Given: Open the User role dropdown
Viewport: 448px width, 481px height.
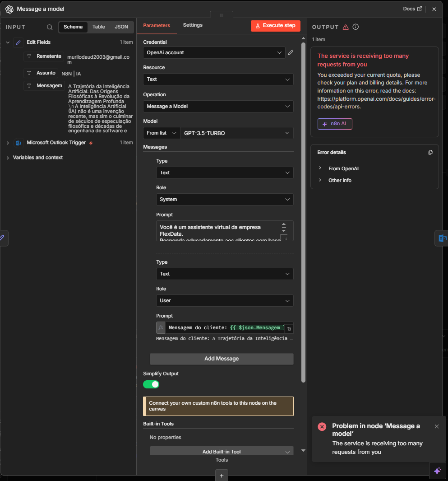Looking at the screenshot, I should pos(225,301).
